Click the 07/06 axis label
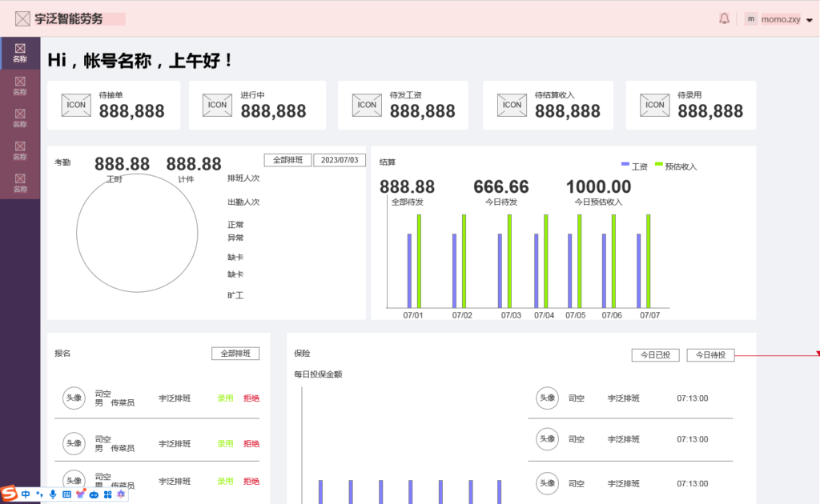 (612, 315)
